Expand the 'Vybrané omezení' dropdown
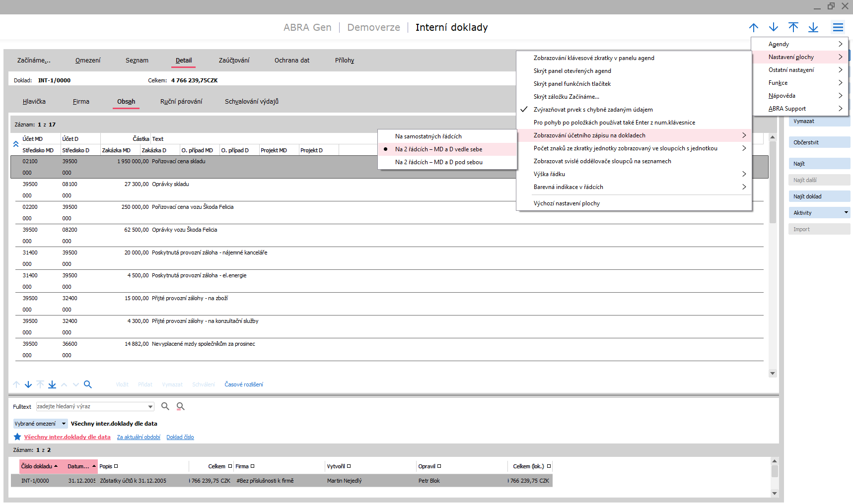The width and height of the screenshot is (853, 504). (x=64, y=424)
